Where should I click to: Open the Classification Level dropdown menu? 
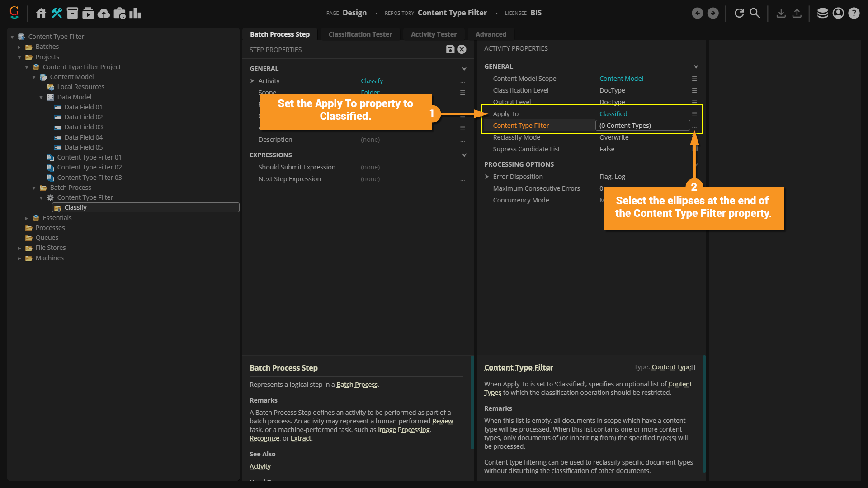(x=694, y=90)
